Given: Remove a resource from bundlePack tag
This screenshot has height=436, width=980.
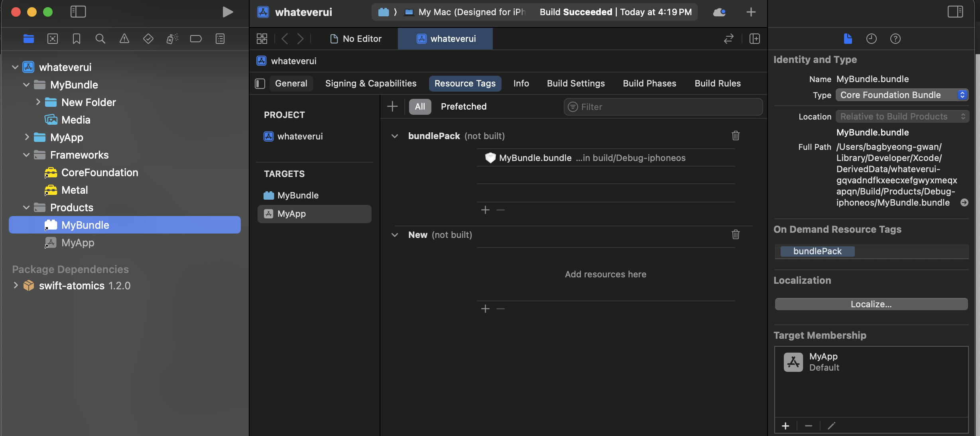Looking at the screenshot, I should coord(501,210).
